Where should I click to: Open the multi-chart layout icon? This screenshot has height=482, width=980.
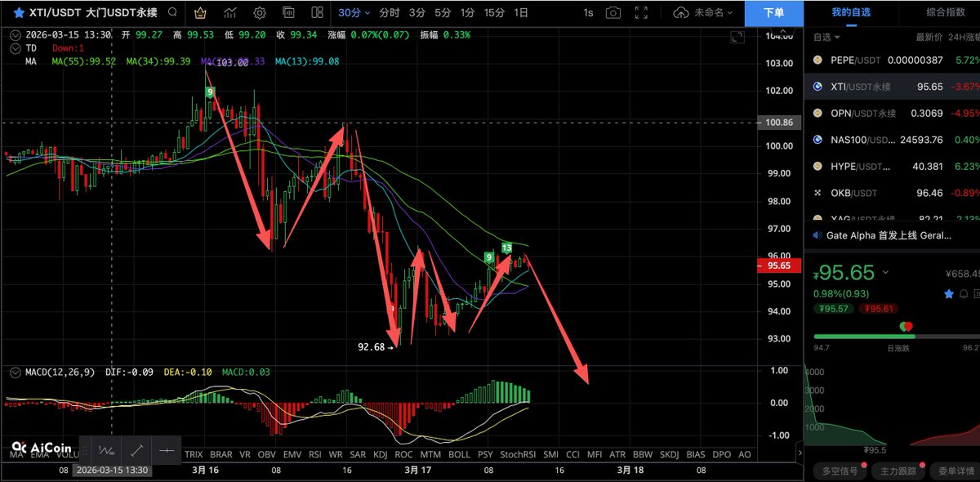point(317,13)
